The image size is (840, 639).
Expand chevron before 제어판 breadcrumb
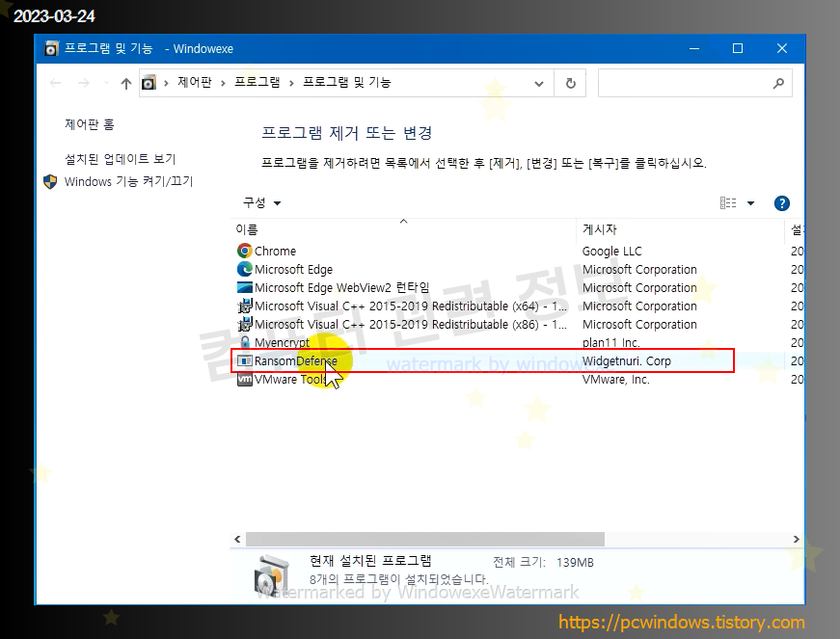pyautogui.click(x=166, y=83)
